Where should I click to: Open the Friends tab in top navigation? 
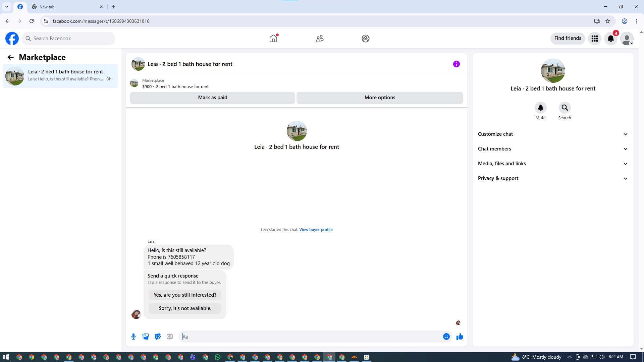pyautogui.click(x=319, y=39)
